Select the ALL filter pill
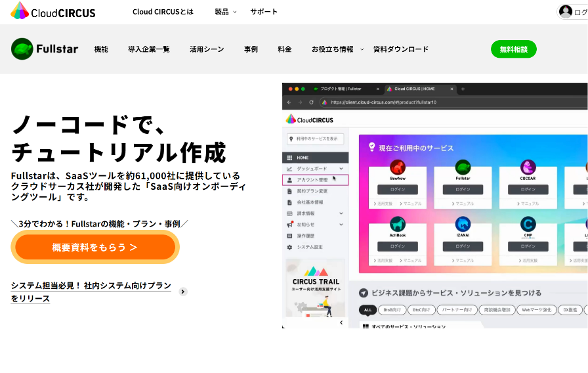Image resolution: width=588 pixels, height=373 pixels. (367, 309)
